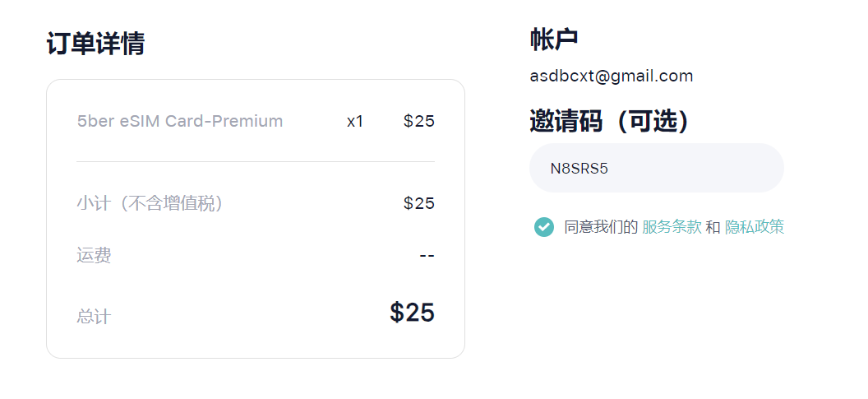Click the 运费 shipping label

tap(94, 256)
